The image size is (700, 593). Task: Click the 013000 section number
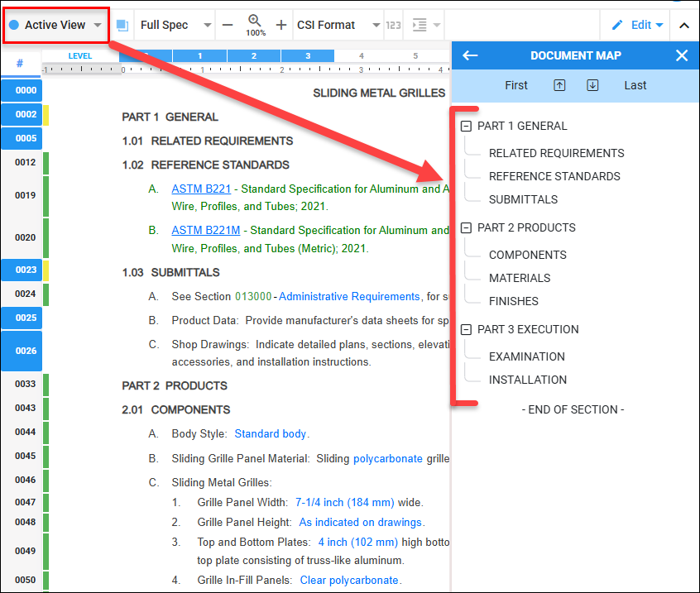[x=253, y=296]
